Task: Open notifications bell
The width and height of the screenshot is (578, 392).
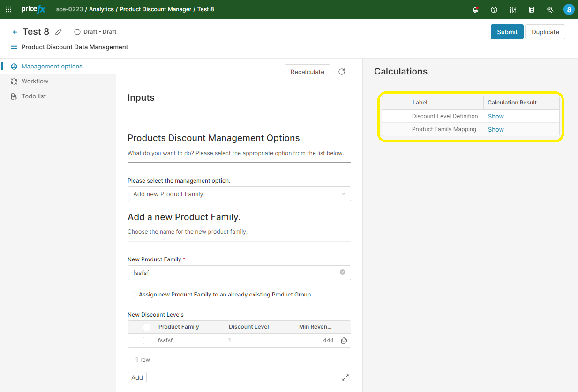Action: [475, 9]
